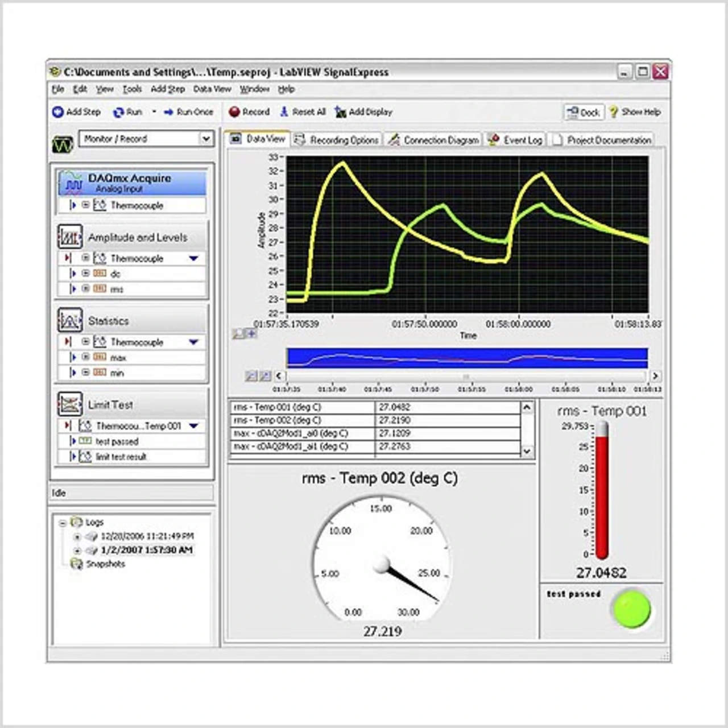This screenshot has width=728, height=728.
Task: Click the Dock window icon
Action: click(572, 112)
